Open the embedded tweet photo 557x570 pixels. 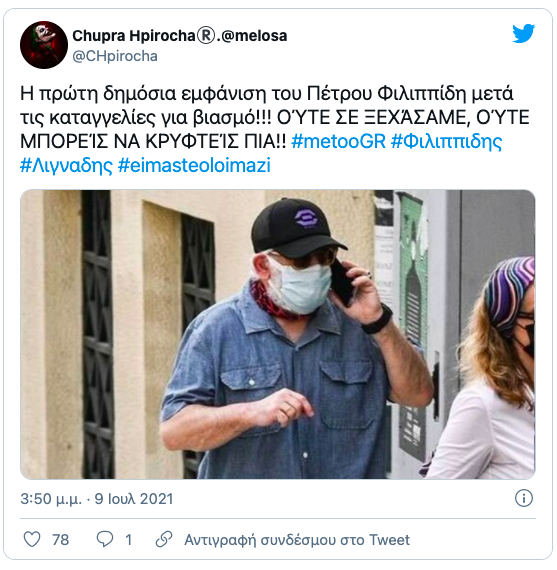pos(278,334)
